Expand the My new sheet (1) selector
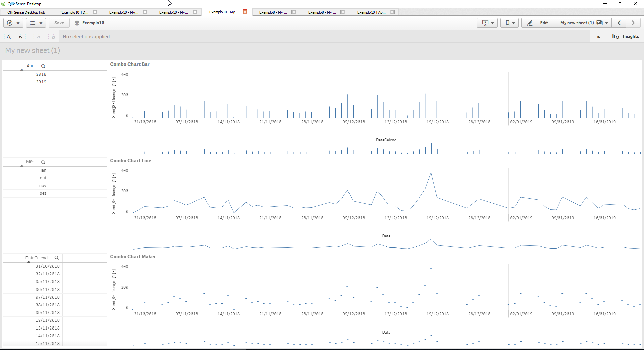This screenshot has height=350, width=644. point(584,23)
